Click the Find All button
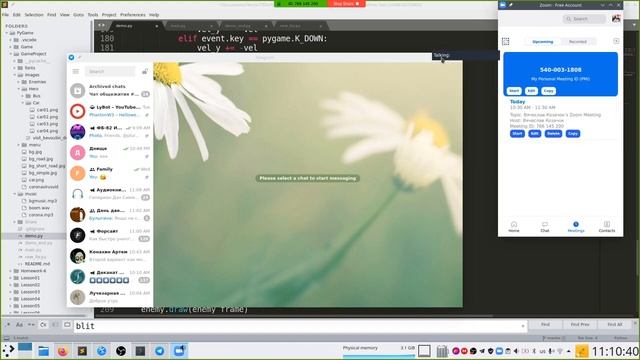Viewport: 640px width, 360px height. coord(614,324)
